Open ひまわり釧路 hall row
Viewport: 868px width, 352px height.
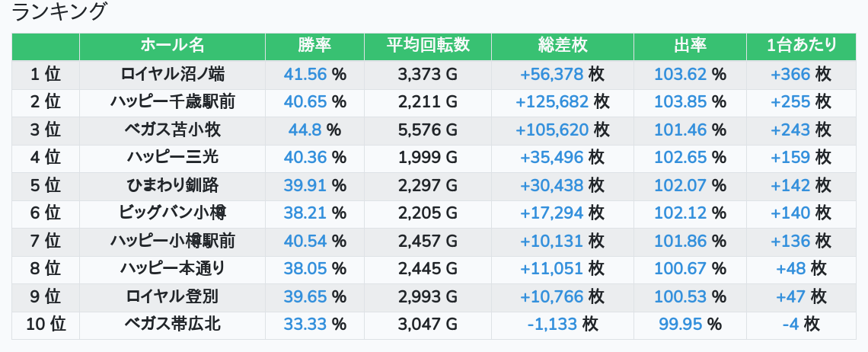(x=172, y=185)
